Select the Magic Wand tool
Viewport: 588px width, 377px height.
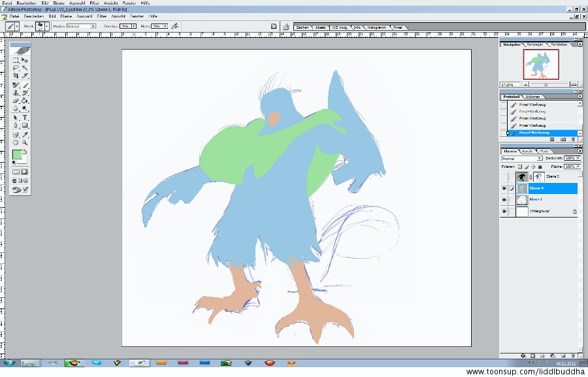pyautogui.click(x=25, y=68)
